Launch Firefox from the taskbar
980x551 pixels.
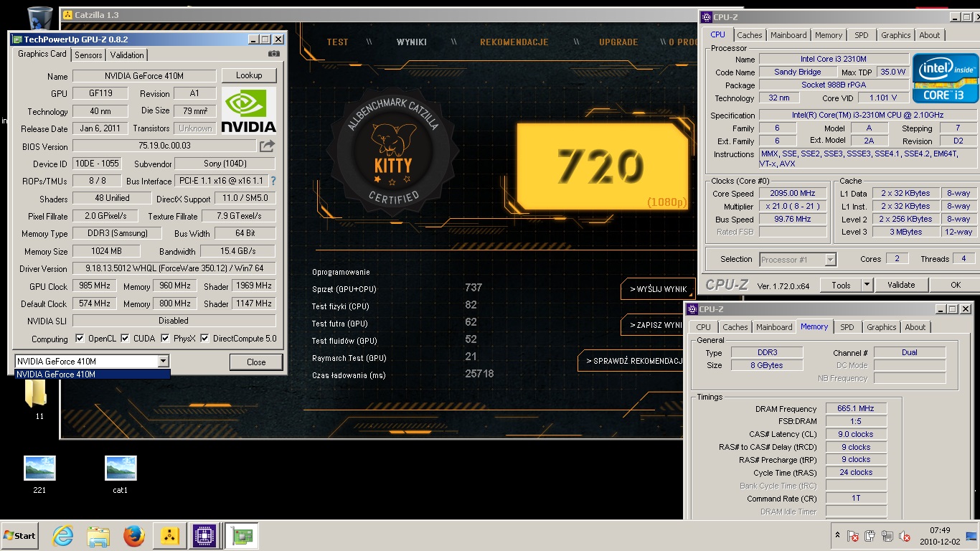tap(133, 536)
